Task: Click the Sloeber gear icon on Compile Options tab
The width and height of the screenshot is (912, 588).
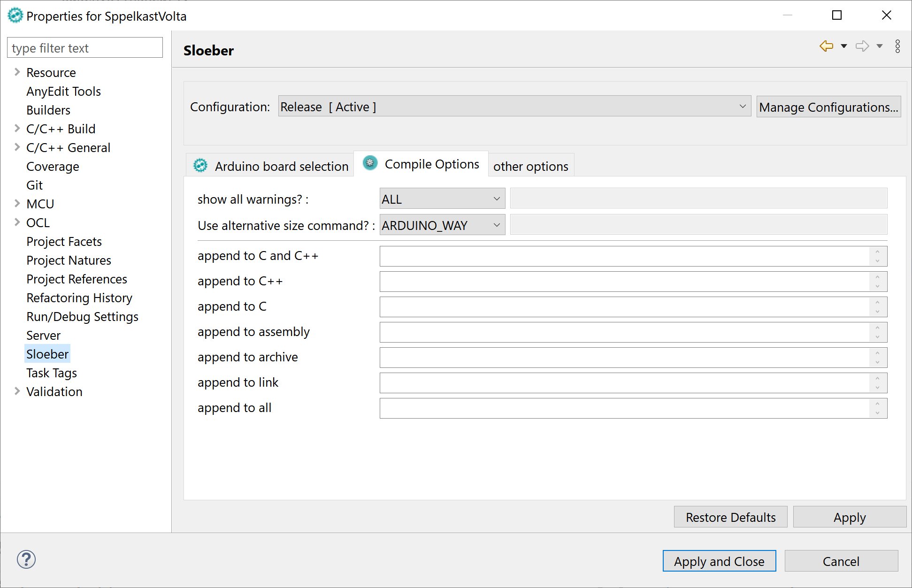Action: tap(370, 163)
